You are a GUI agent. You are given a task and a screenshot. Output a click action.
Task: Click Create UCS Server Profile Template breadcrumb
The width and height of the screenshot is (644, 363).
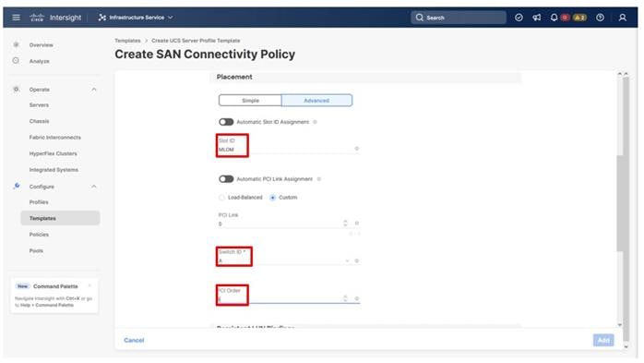click(196, 41)
